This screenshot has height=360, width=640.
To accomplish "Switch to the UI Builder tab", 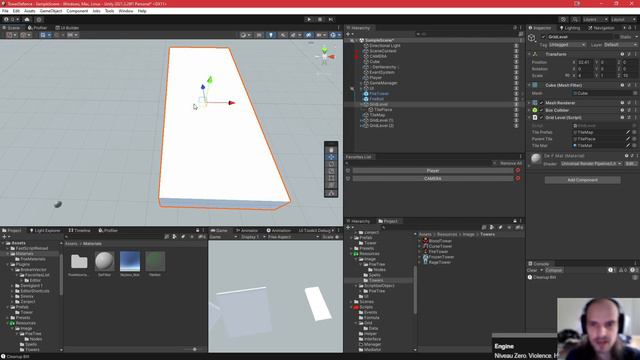I will (67, 28).
